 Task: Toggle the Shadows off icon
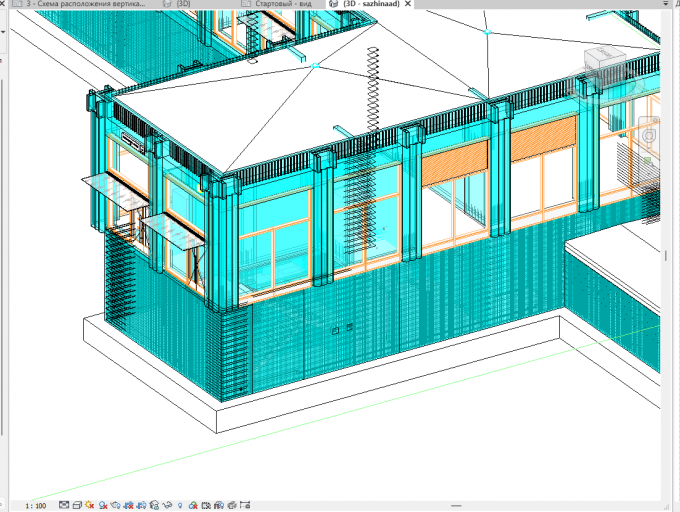pos(103,505)
